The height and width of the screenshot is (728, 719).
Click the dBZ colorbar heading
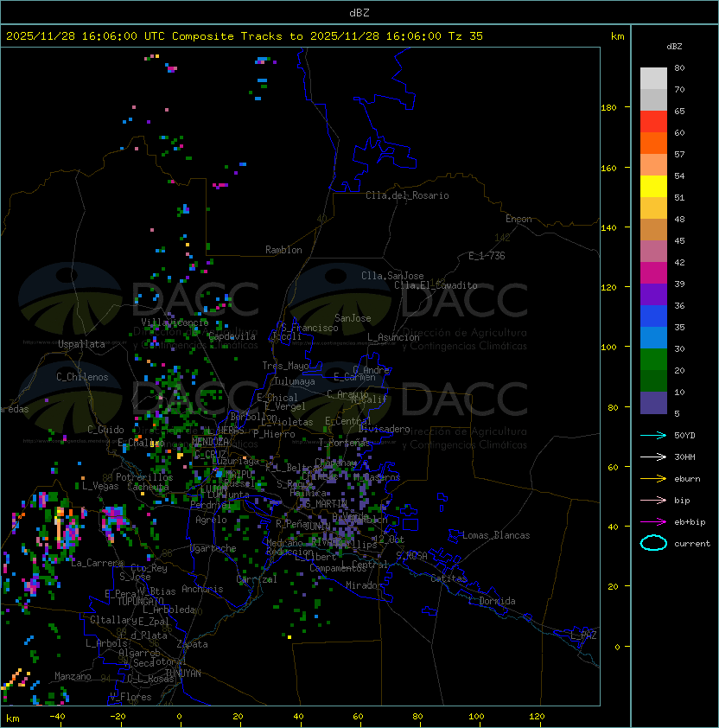(x=674, y=47)
